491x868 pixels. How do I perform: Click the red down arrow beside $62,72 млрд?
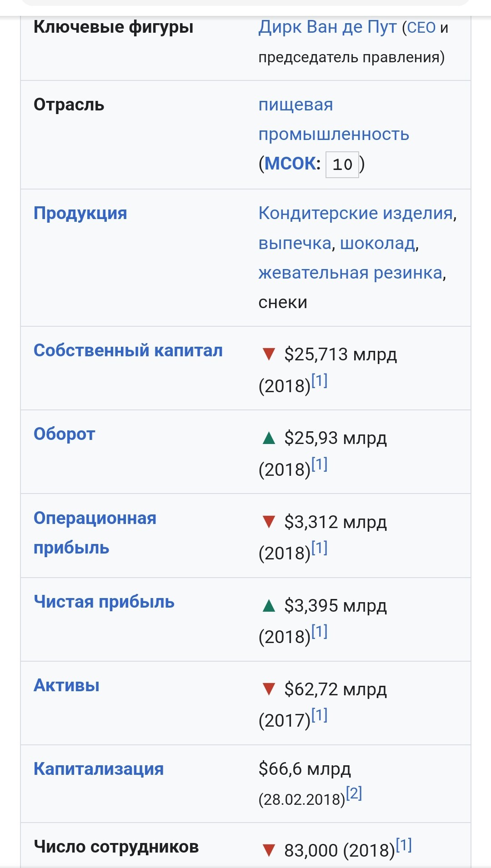[269, 689]
